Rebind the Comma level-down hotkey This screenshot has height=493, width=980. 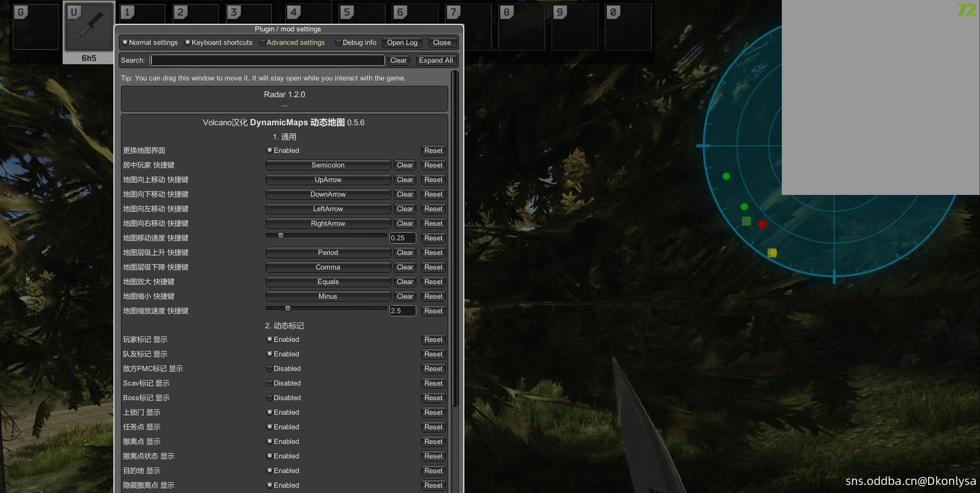pyautogui.click(x=328, y=267)
